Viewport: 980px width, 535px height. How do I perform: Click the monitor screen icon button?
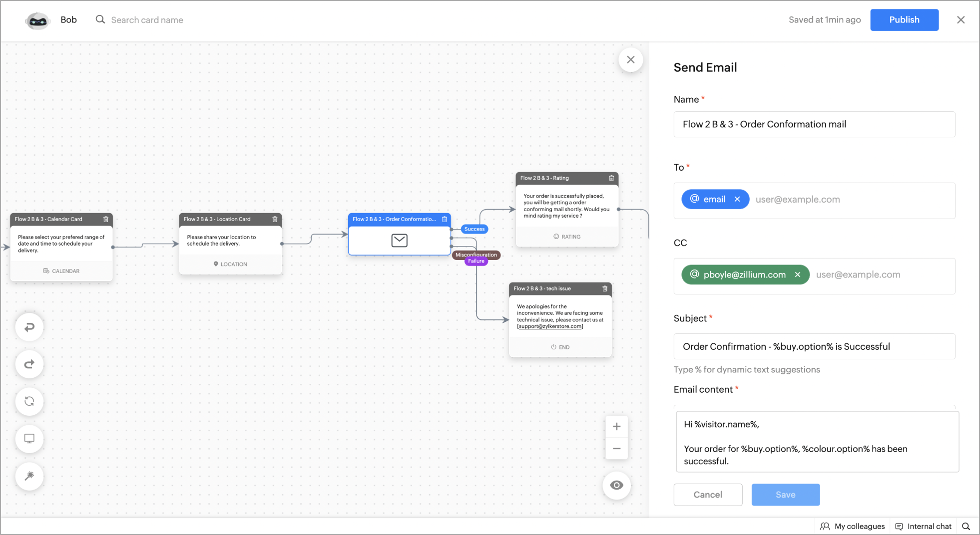[x=29, y=439]
